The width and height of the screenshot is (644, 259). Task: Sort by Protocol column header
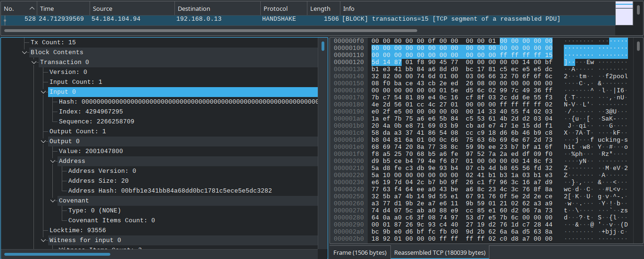pos(284,8)
